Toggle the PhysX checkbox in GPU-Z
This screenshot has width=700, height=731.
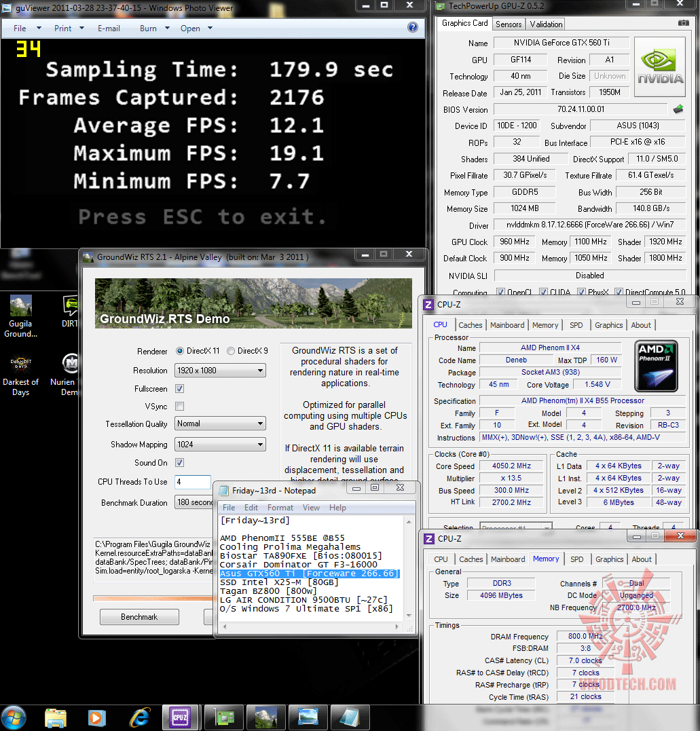coord(582,293)
